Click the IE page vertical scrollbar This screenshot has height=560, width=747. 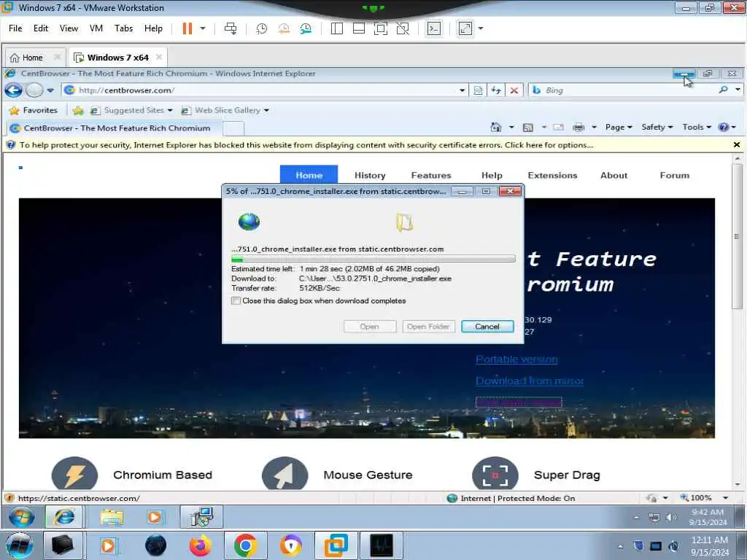click(x=737, y=236)
